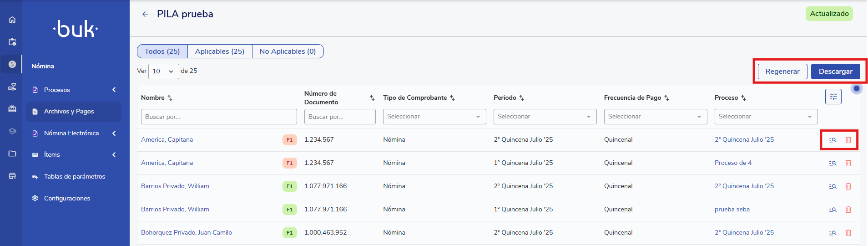Sort table by Nombre column

click(x=170, y=98)
